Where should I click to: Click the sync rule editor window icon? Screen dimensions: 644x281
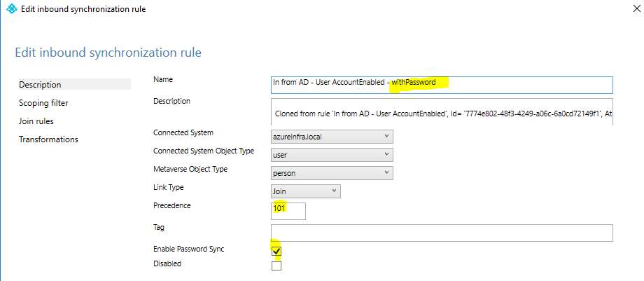pyautogui.click(x=13, y=8)
